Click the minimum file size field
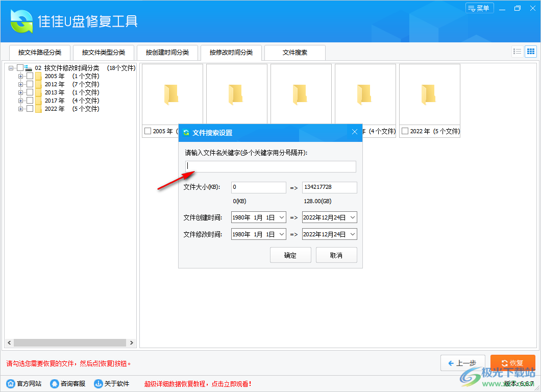 click(259, 187)
